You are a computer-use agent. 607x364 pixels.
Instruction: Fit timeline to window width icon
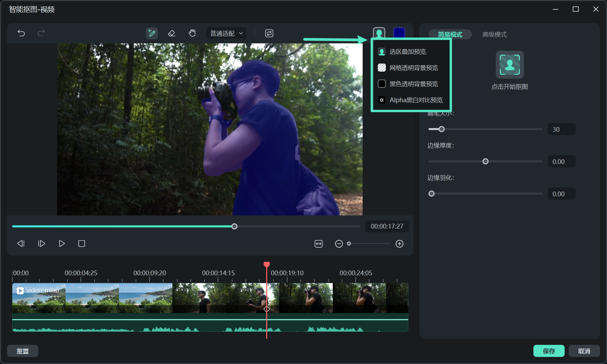coord(319,244)
